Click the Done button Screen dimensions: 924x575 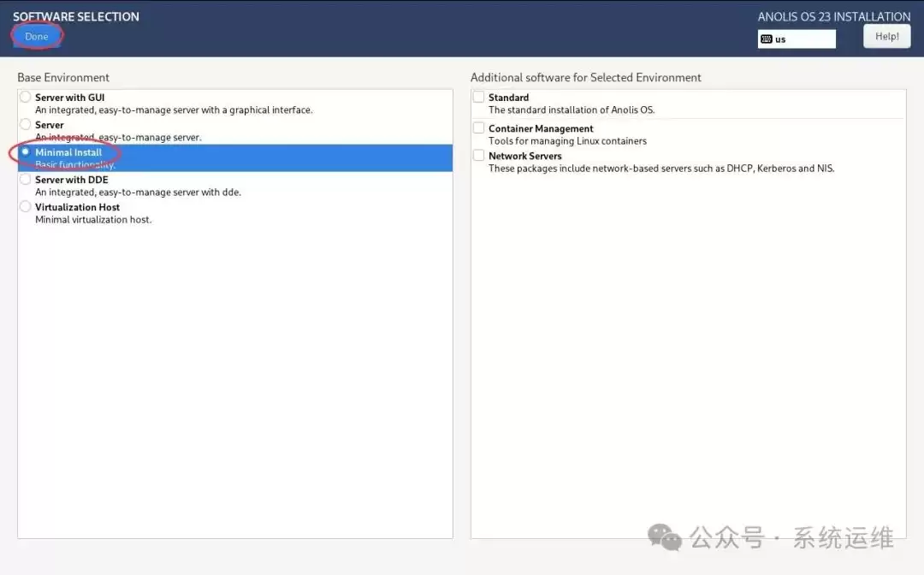37,37
